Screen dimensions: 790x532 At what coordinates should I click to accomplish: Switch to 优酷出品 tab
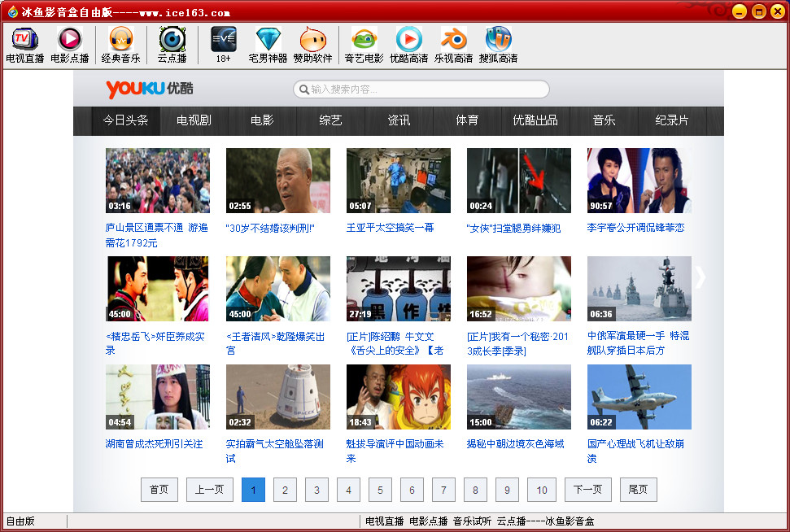point(535,120)
